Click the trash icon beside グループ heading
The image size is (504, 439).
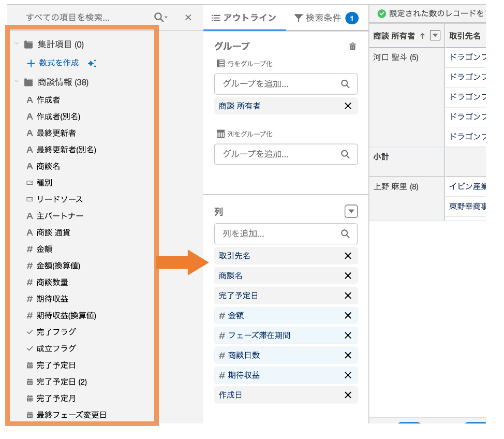pos(352,47)
